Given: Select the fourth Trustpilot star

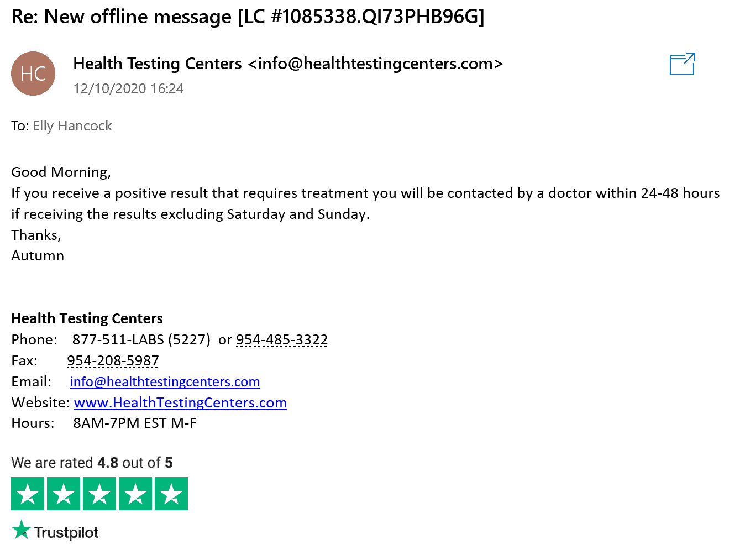Looking at the screenshot, I should [x=135, y=494].
